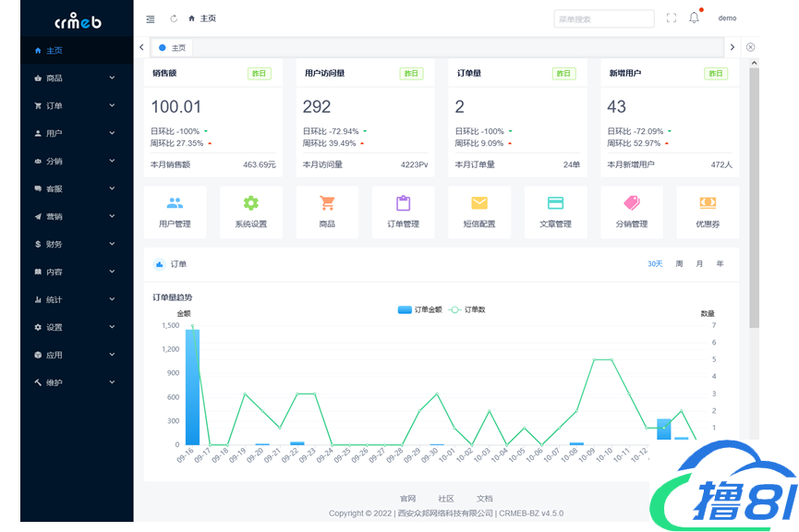Switch chart range to 周
This screenshot has height=532, width=799.
(679, 264)
